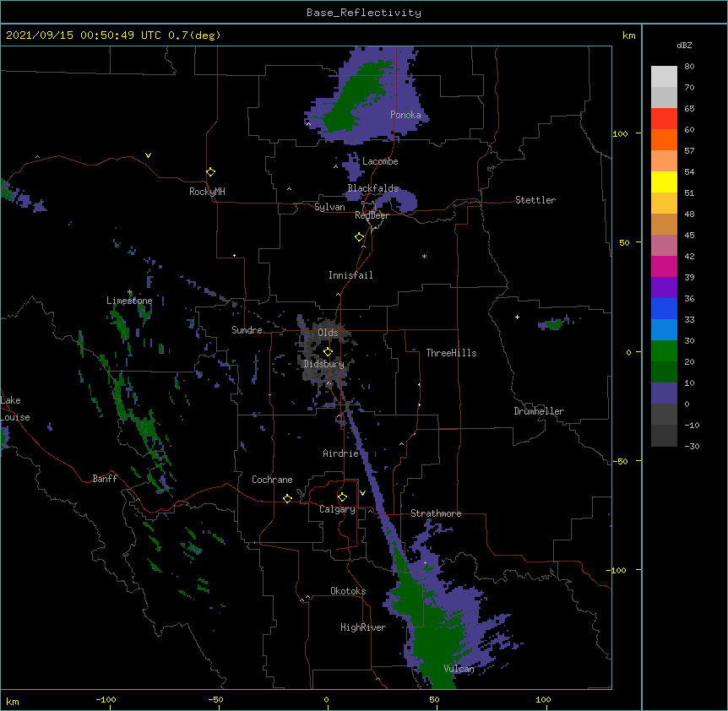Image resolution: width=728 pixels, height=711 pixels.
Task: Click the dark gray -10 to -30 swatch
Action: tap(664, 436)
